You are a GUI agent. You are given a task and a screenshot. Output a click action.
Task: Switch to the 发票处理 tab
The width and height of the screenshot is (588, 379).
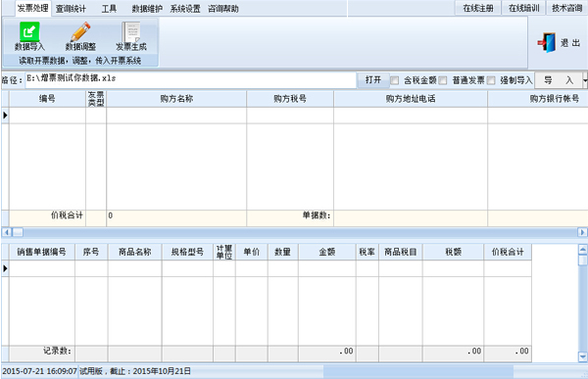33,8
